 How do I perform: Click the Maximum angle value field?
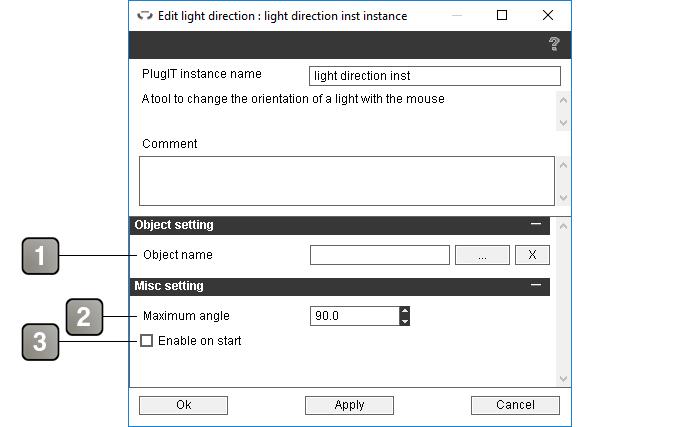point(355,316)
